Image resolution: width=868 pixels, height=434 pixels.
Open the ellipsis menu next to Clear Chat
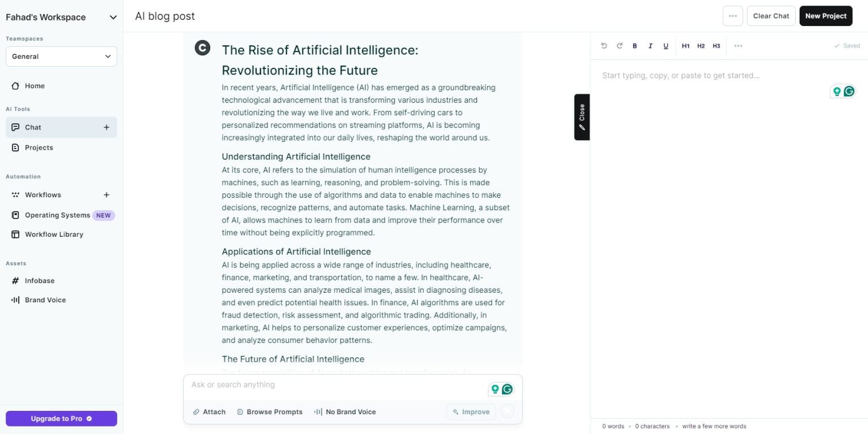[x=732, y=16]
